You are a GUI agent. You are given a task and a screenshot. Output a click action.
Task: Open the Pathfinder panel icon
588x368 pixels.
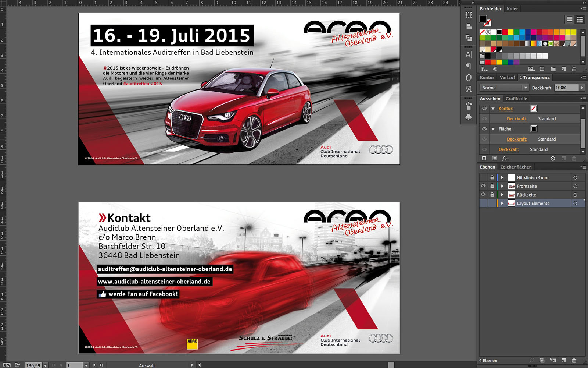pos(469,38)
